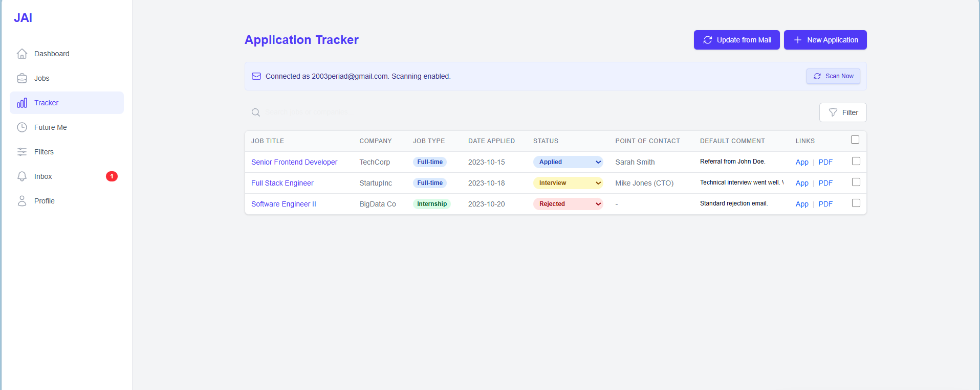The width and height of the screenshot is (980, 390).
Task: Open the Inbox from sidebar
Action: click(67, 176)
